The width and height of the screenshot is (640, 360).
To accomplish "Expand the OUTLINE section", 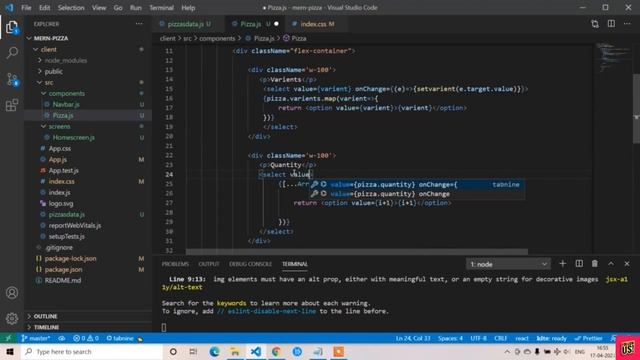I will (88, 316).
